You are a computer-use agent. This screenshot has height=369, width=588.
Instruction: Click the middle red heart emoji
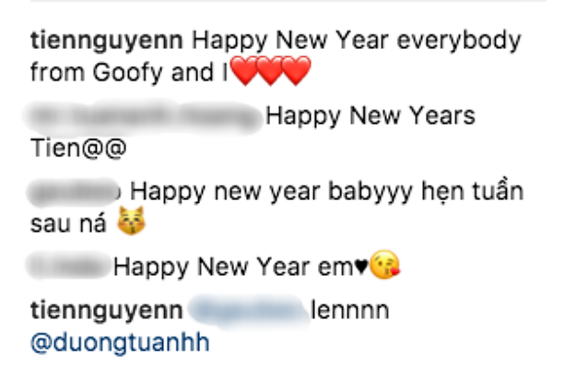pos(270,71)
